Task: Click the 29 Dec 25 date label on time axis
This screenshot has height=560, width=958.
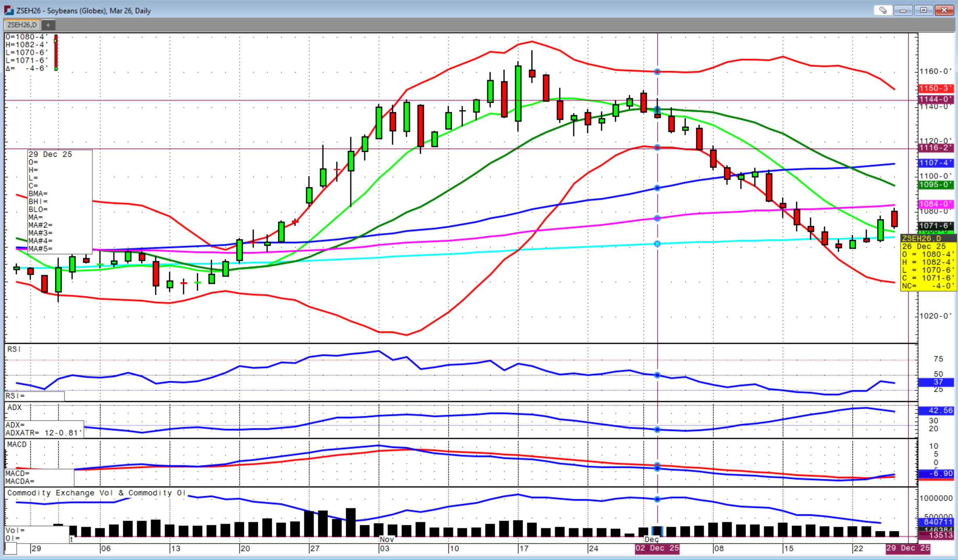Action: tap(908, 548)
